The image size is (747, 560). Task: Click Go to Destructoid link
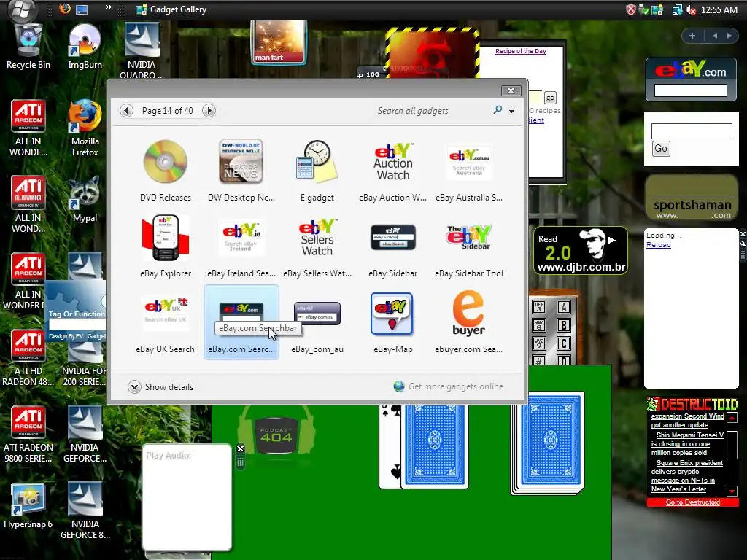[693, 502]
